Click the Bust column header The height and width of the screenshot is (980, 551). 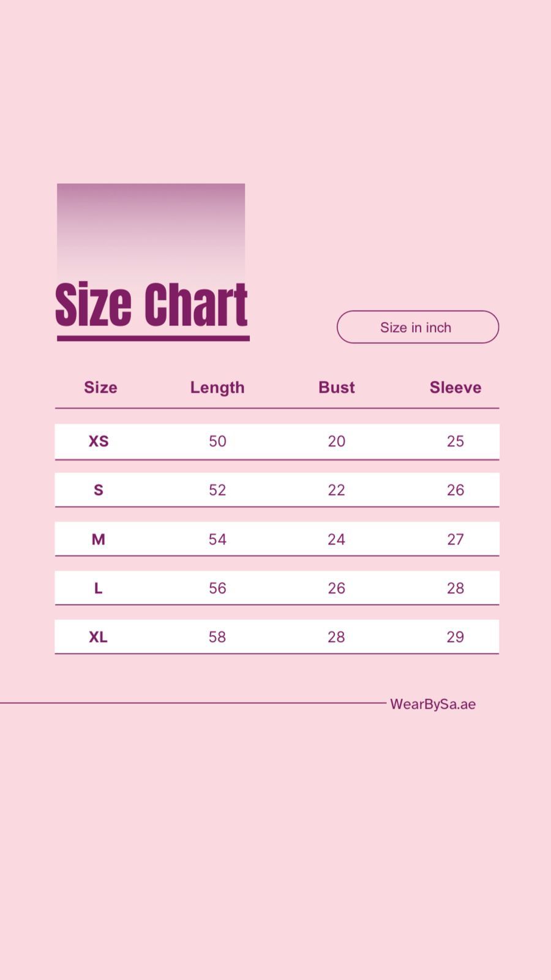[336, 387]
